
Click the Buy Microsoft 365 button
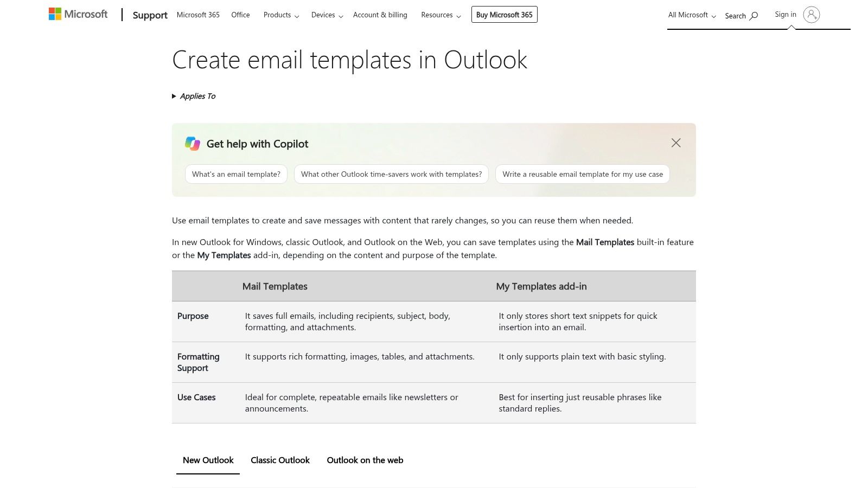(505, 15)
